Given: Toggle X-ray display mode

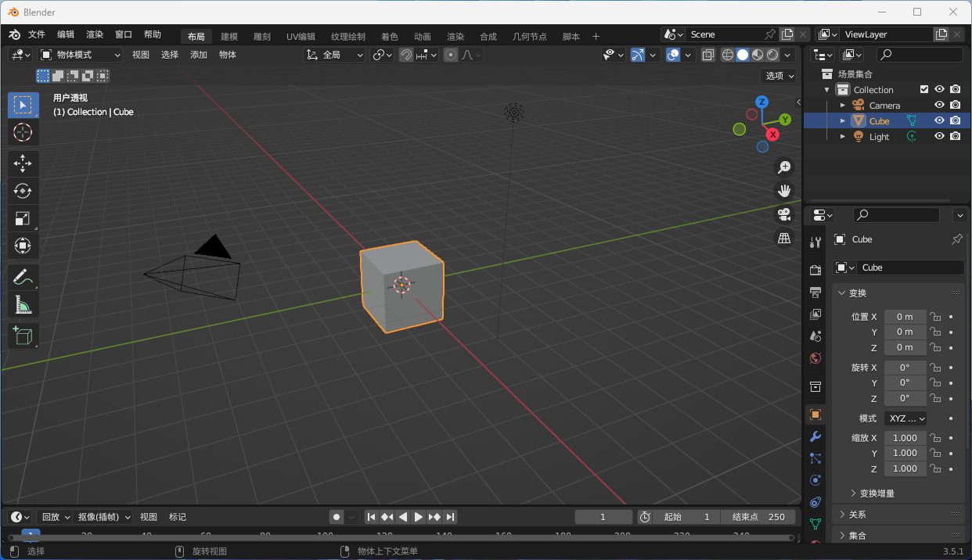Looking at the screenshot, I should point(708,55).
